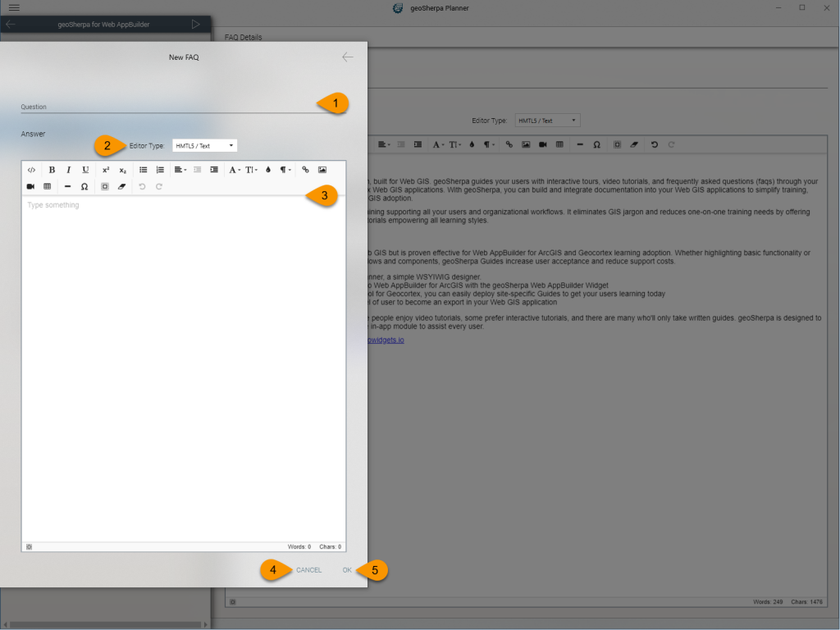The height and width of the screenshot is (630, 840).
Task: Clear formatting in the FAQ Details toolbar
Action: 634,144
